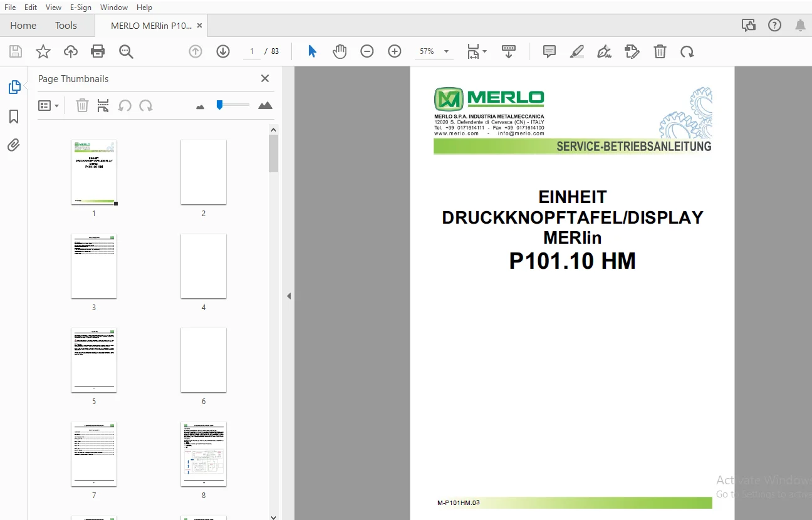Delete the page with the trash icon
This screenshot has width=812, height=520.
[x=660, y=51]
